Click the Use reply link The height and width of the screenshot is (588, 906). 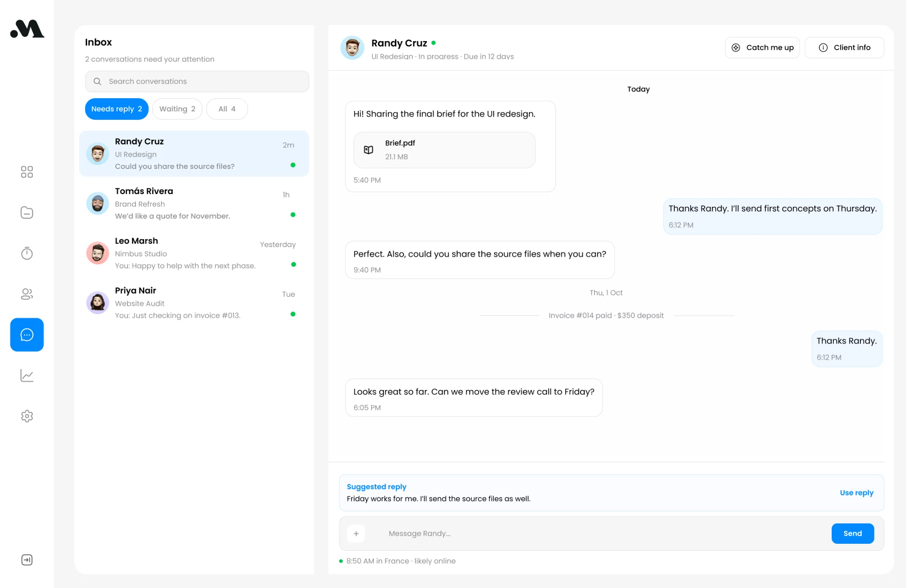(856, 493)
